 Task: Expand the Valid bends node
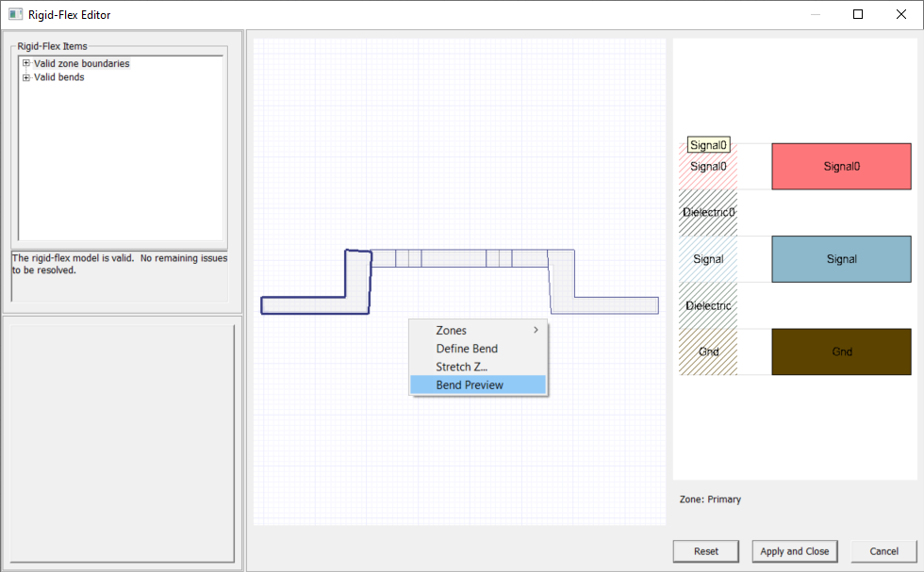(25, 77)
